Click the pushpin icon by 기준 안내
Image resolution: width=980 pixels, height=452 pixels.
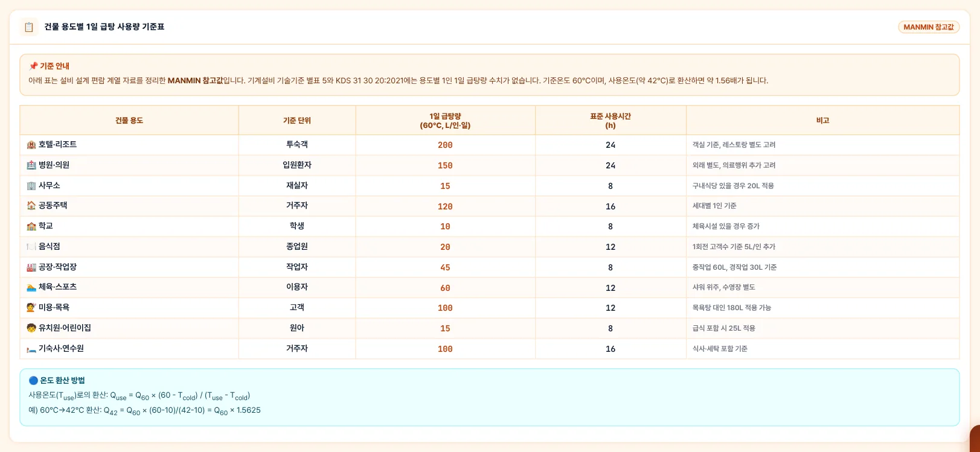pyautogui.click(x=33, y=66)
